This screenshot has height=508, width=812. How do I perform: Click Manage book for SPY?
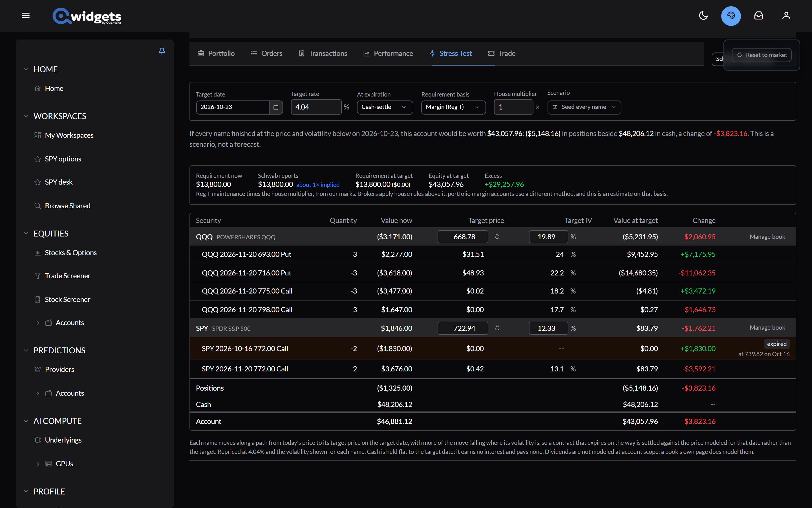[x=767, y=328]
